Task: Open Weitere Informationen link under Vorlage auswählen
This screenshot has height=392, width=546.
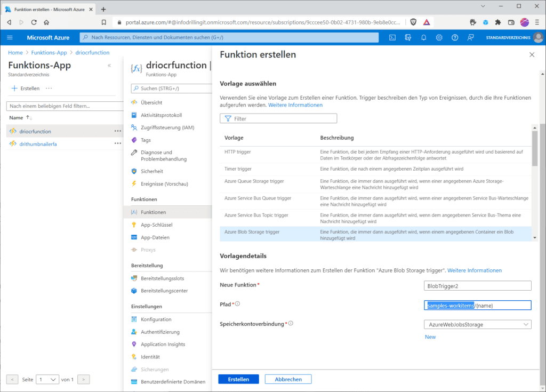Action: 295,105
